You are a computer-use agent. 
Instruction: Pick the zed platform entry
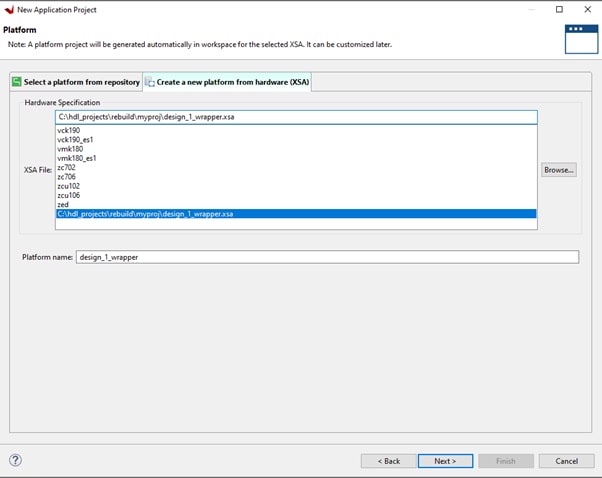[63, 204]
